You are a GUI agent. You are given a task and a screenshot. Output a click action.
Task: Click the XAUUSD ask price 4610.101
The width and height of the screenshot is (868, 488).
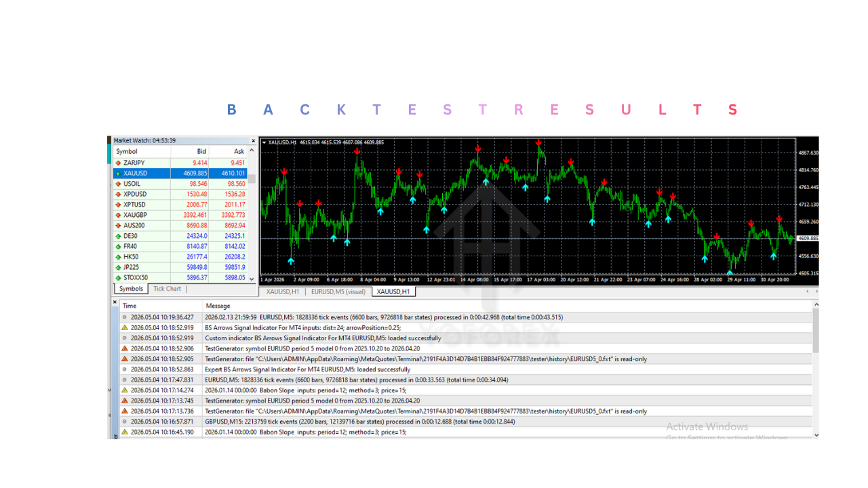tap(233, 174)
